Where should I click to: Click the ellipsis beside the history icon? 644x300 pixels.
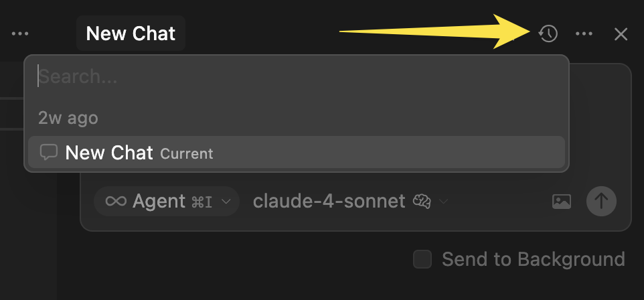(x=584, y=33)
